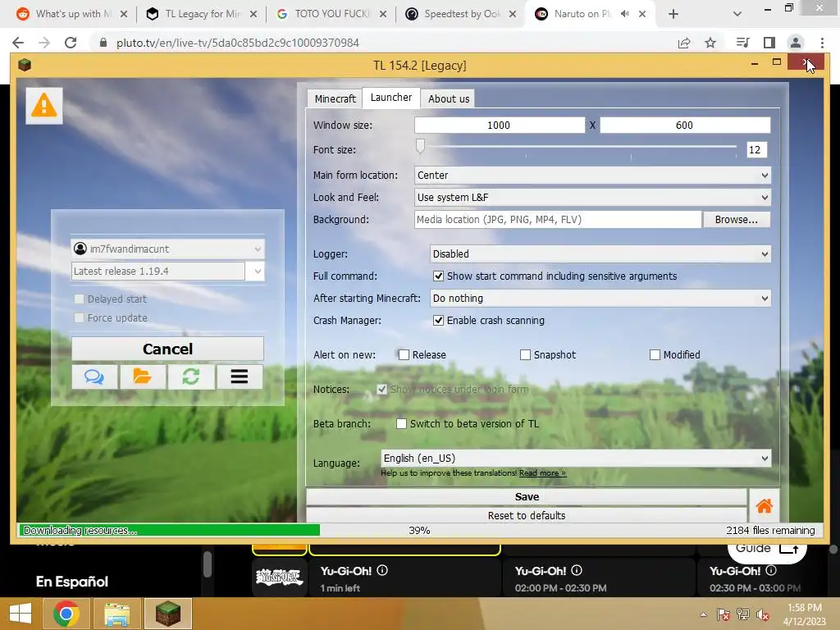Image resolution: width=840 pixels, height=630 pixels.
Task: Open the game folder icon button
Action: tap(143, 377)
